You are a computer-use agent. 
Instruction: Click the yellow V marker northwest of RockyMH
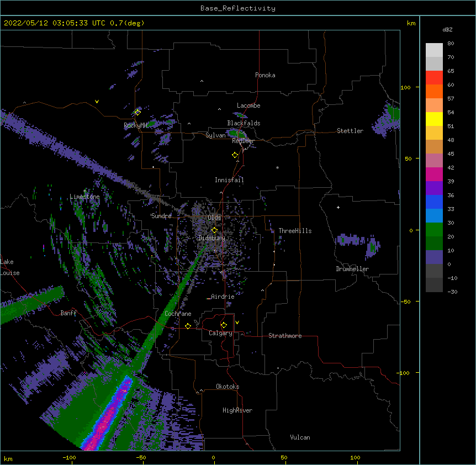click(97, 102)
